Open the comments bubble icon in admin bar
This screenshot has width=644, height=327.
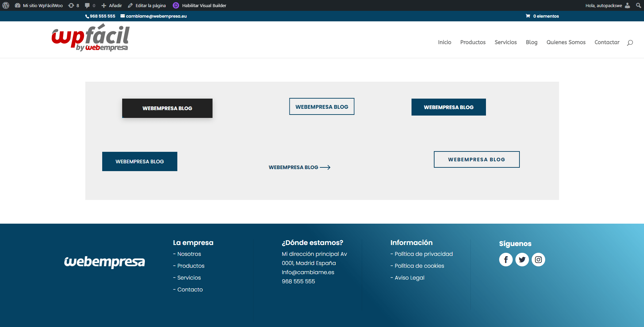click(x=90, y=5)
